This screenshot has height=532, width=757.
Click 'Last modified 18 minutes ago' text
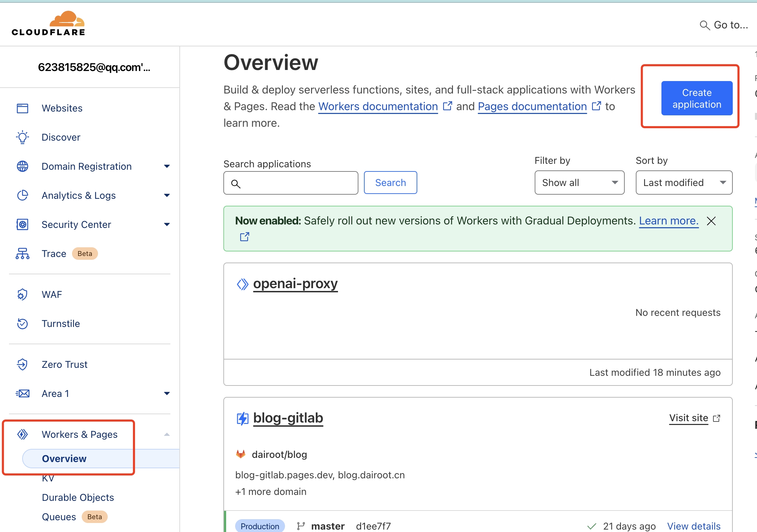655,373
